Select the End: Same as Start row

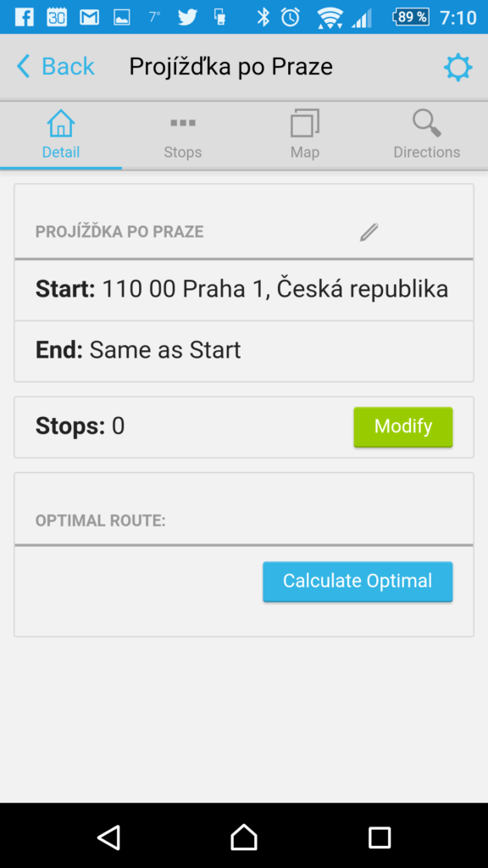(x=244, y=350)
